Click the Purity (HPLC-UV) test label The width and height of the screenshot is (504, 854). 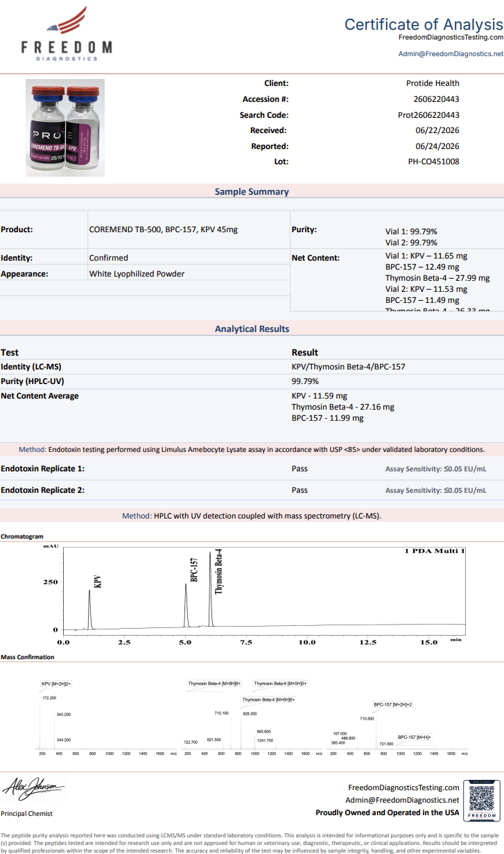[35, 381]
